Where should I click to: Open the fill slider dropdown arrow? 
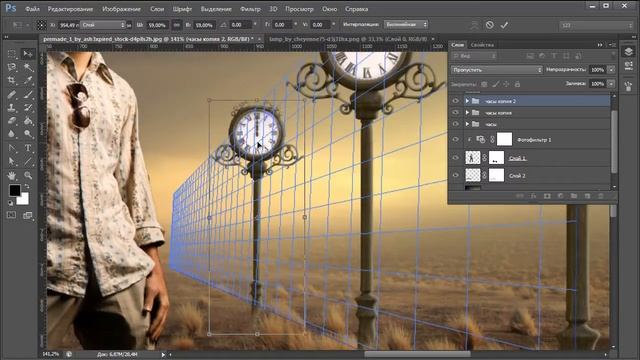[x=611, y=84]
